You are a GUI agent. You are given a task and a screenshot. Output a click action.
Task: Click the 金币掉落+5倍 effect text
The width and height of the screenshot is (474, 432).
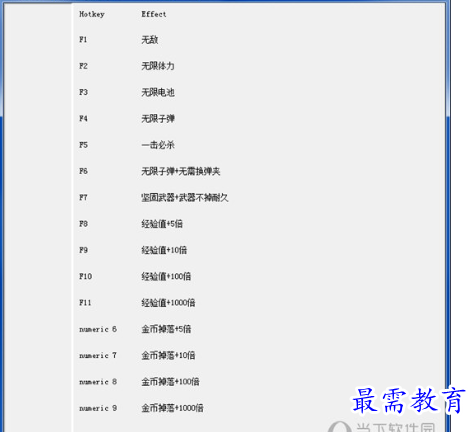166,329
